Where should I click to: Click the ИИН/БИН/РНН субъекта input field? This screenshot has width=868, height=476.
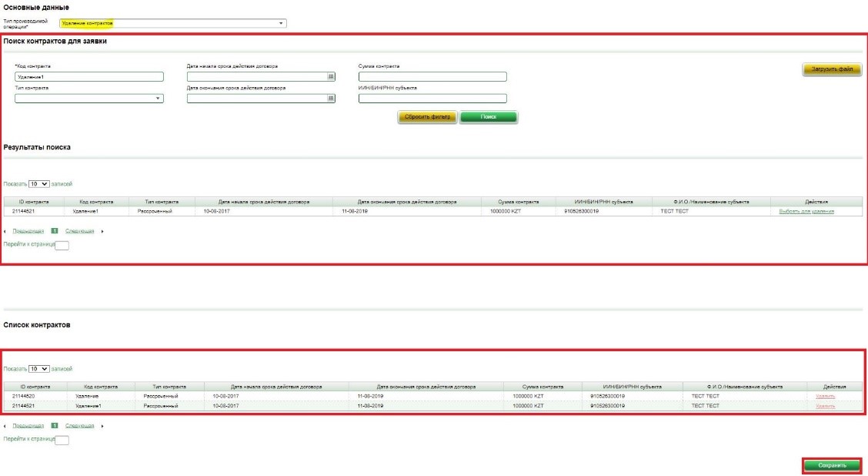coord(432,99)
